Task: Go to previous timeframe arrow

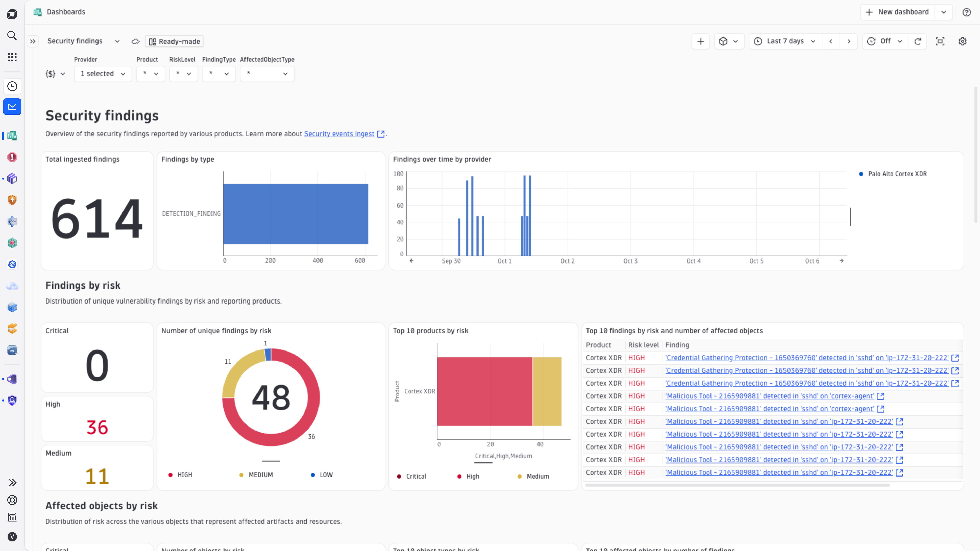Action: (831, 41)
